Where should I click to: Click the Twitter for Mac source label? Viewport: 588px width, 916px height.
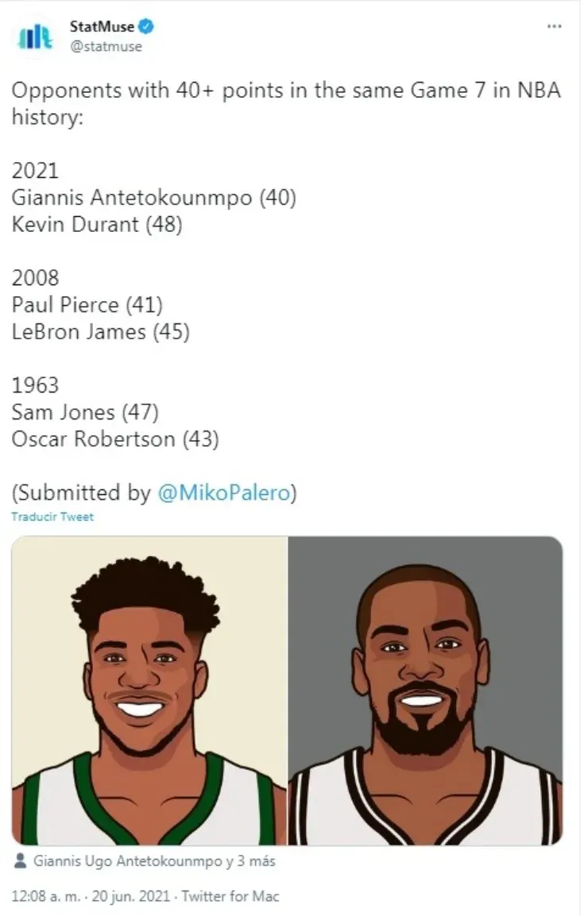pos(230,896)
